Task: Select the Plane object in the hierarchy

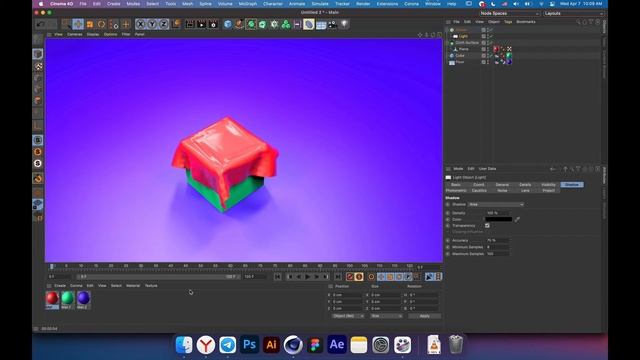Action: (x=464, y=49)
